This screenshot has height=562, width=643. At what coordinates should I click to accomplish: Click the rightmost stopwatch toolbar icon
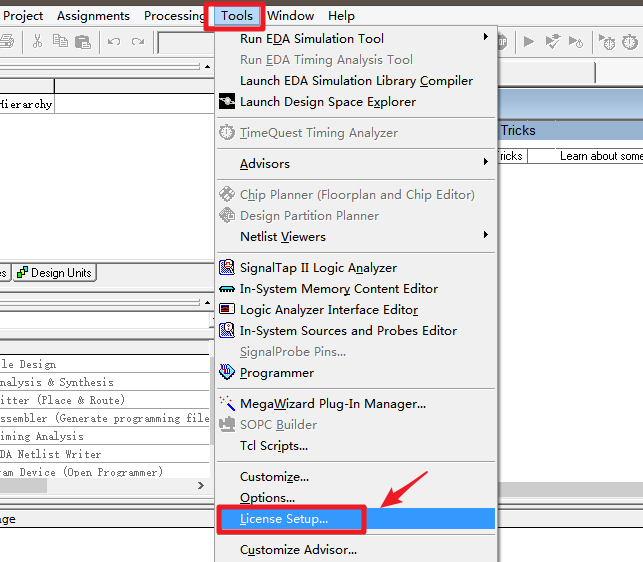630,42
